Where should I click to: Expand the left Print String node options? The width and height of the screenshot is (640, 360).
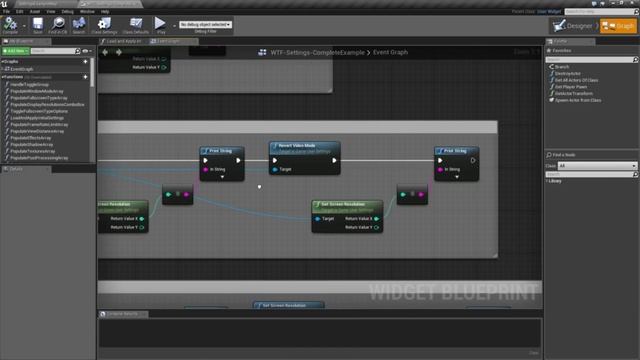click(222, 177)
